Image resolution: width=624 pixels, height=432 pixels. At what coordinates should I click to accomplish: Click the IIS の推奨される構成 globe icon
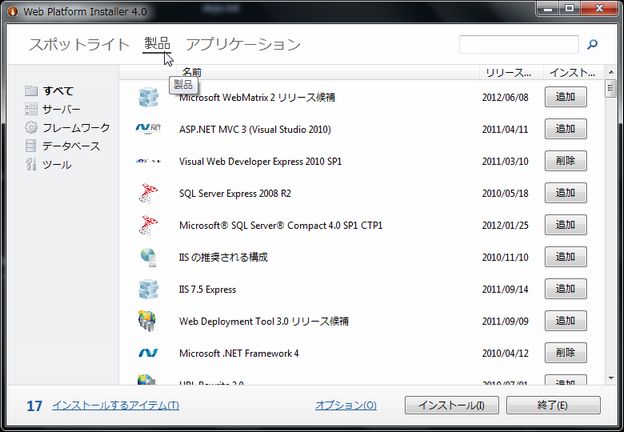tap(148, 257)
